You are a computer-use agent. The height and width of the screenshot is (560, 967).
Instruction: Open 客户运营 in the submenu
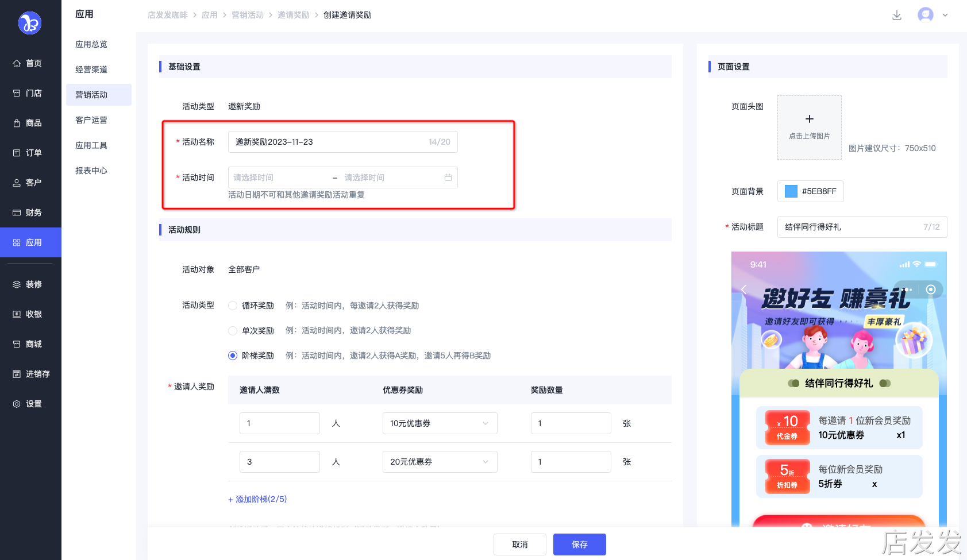[x=99, y=120]
